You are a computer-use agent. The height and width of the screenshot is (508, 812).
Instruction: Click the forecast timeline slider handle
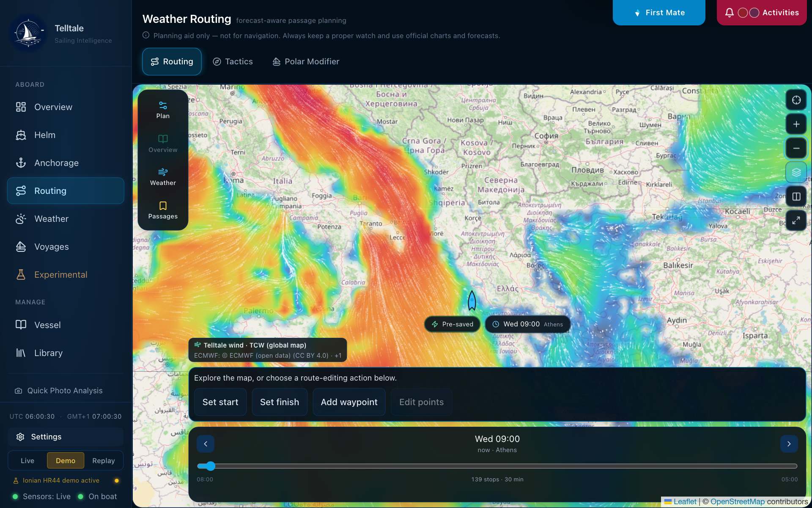tap(211, 466)
